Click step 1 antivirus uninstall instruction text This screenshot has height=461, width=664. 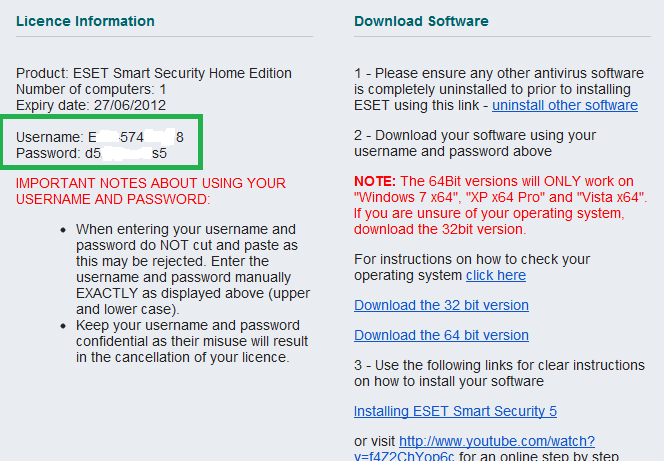click(x=499, y=89)
